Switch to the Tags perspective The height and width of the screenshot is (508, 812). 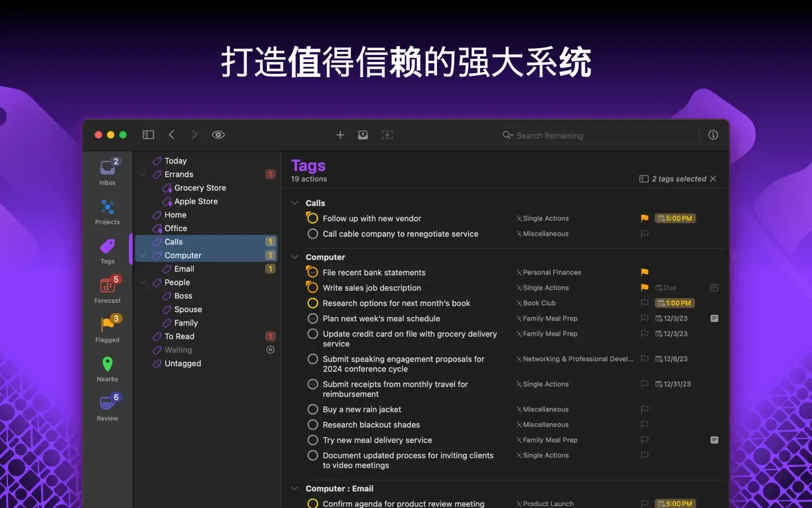coord(107,251)
